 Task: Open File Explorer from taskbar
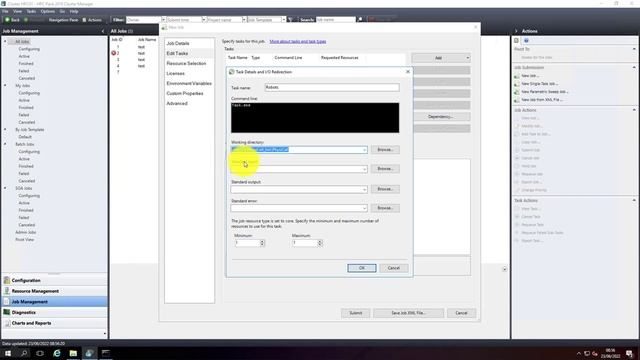pyautogui.click(x=73, y=353)
